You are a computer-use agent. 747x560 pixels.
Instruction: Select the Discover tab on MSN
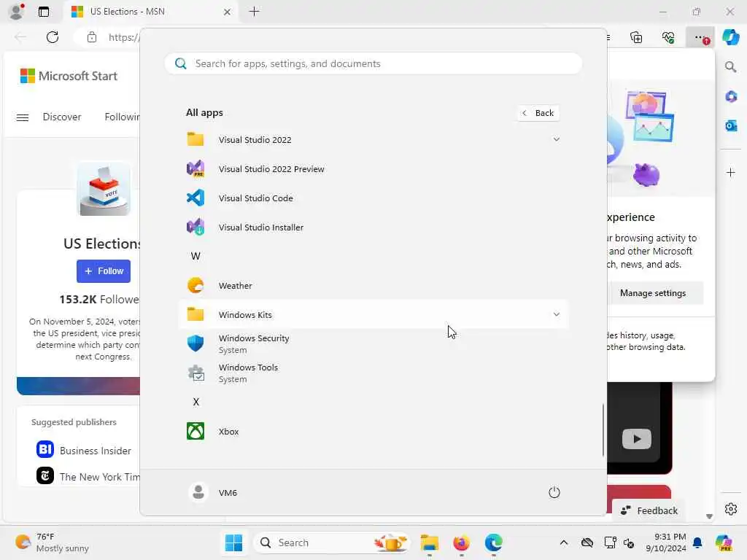62,117
